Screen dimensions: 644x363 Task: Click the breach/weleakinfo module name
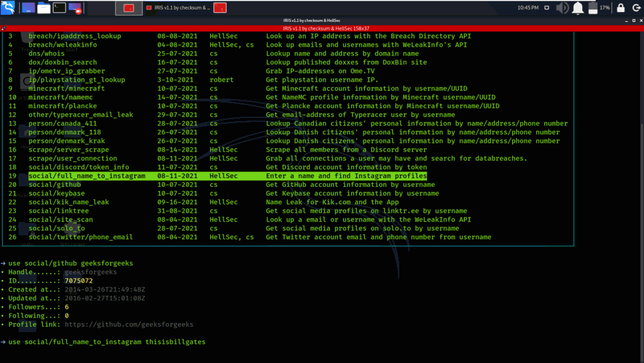(x=62, y=44)
